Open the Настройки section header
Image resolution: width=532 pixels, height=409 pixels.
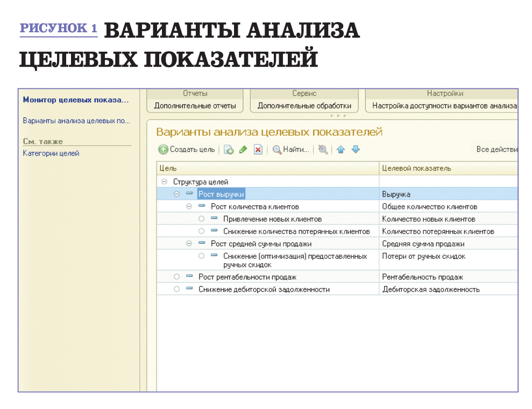click(445, 93)
